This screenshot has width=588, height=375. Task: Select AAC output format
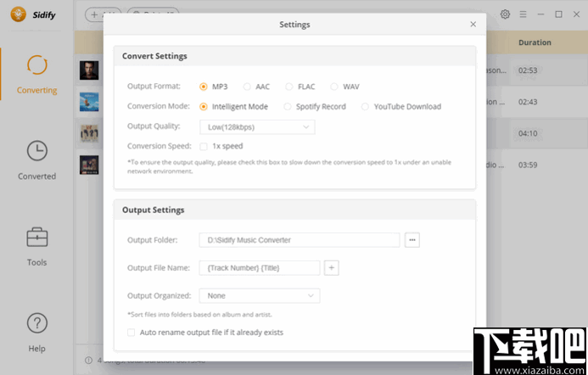pos(247,87)
